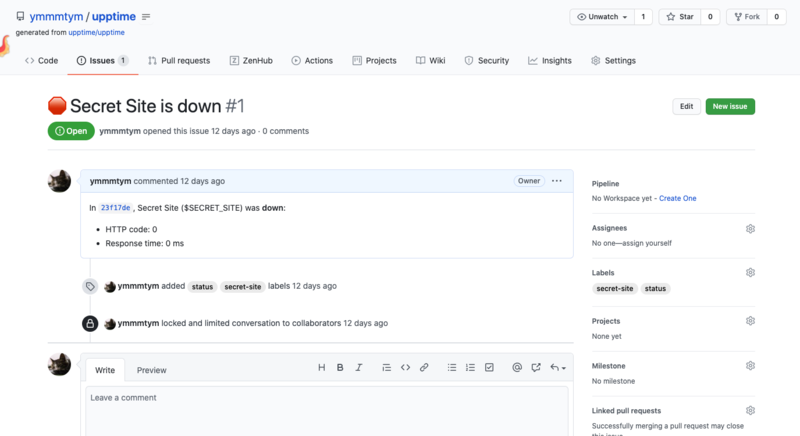
Task: Click ymmmtym avatar beside first comment
Action: point(59,181)
